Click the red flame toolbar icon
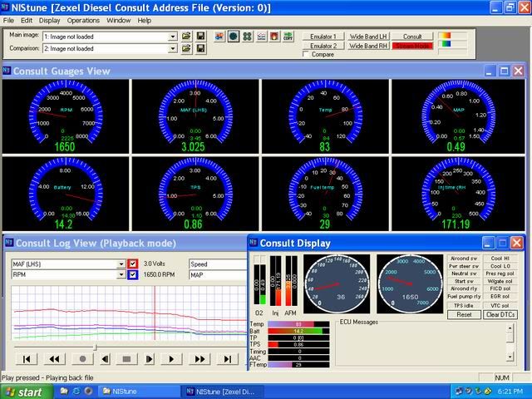This screenshot has width=532, height=399. tap(274, 37)
